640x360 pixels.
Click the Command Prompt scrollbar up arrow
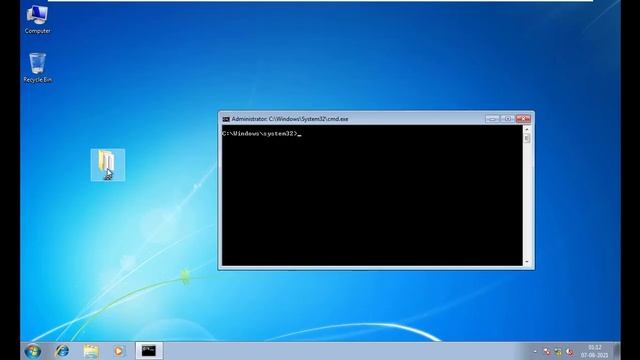(527, 129)
